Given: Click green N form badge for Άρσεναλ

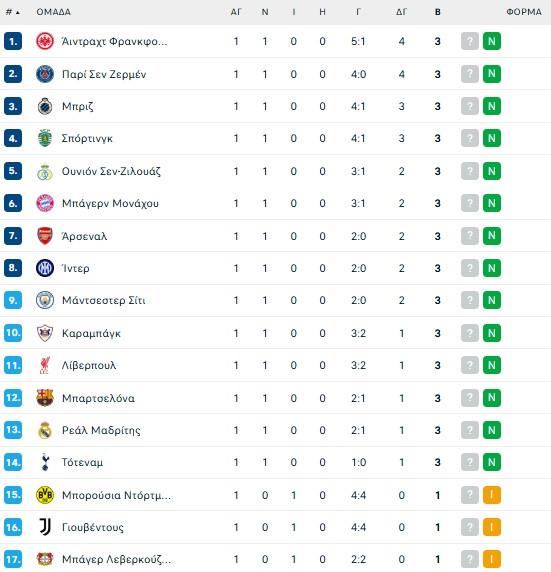Looking at the screenshot, I should coord(492,236).
